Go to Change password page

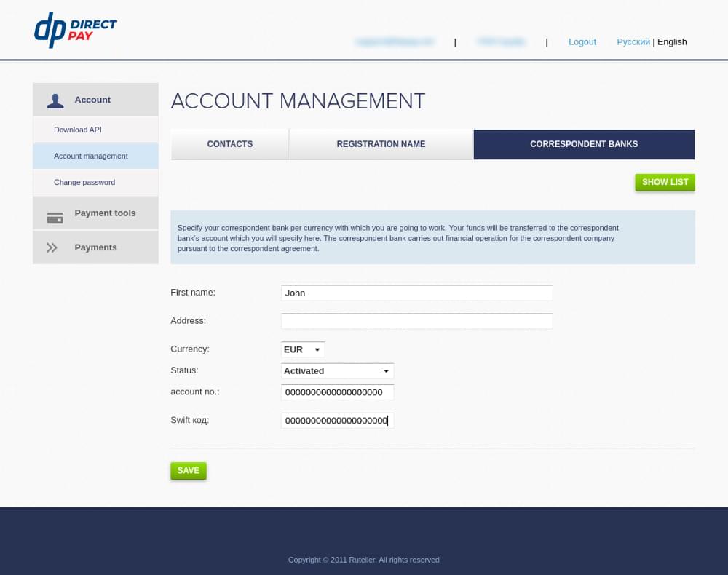click(84, 182)
